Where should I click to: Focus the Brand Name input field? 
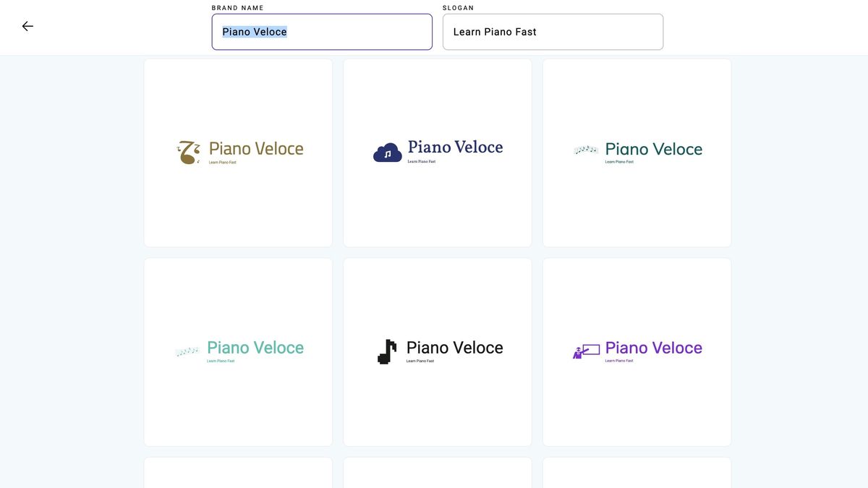click(322, 32)
